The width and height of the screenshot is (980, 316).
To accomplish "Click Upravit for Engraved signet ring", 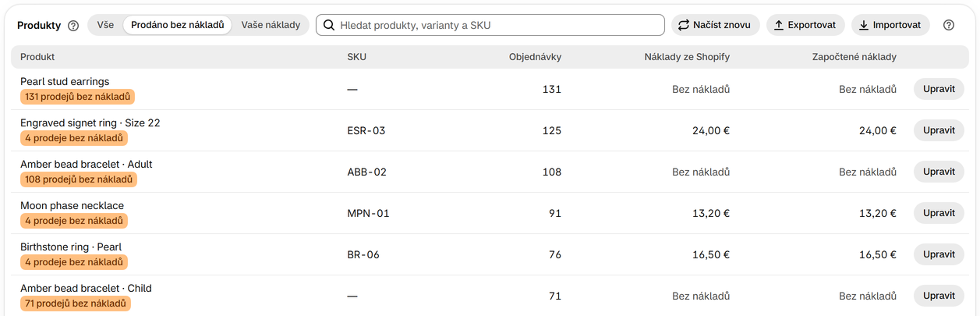I will 939,130.
